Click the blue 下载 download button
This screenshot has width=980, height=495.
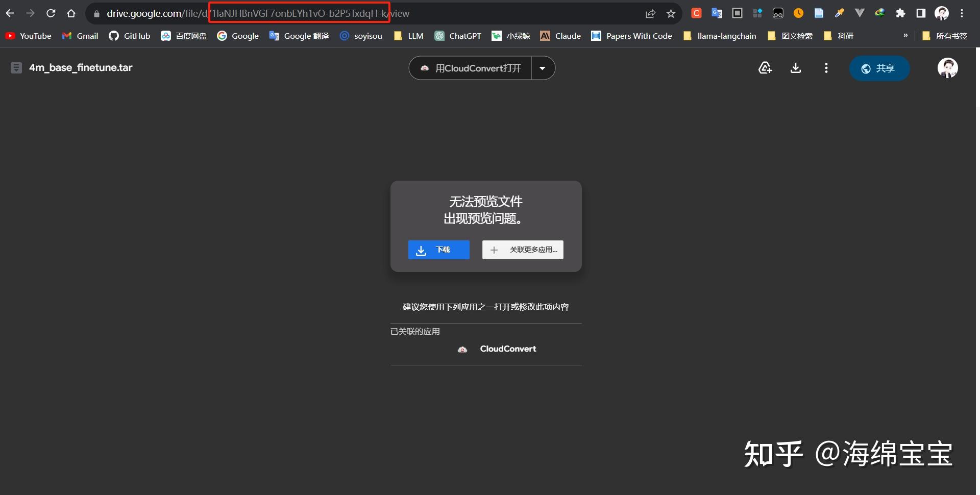point(438,250)
